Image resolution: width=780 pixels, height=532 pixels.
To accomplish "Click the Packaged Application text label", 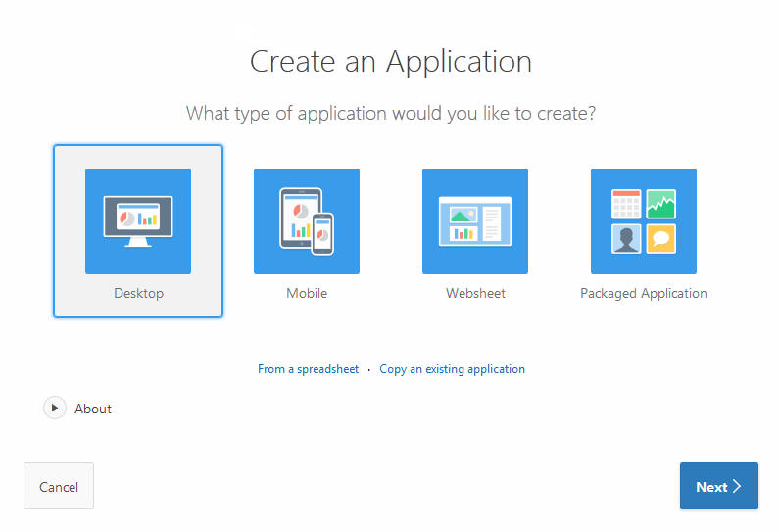I will tap(644, 293).
